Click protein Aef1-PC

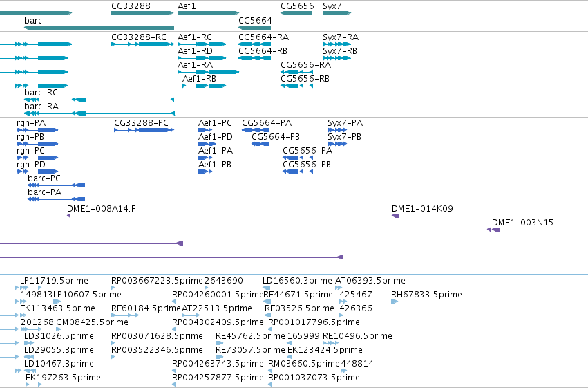pos(215,123)
